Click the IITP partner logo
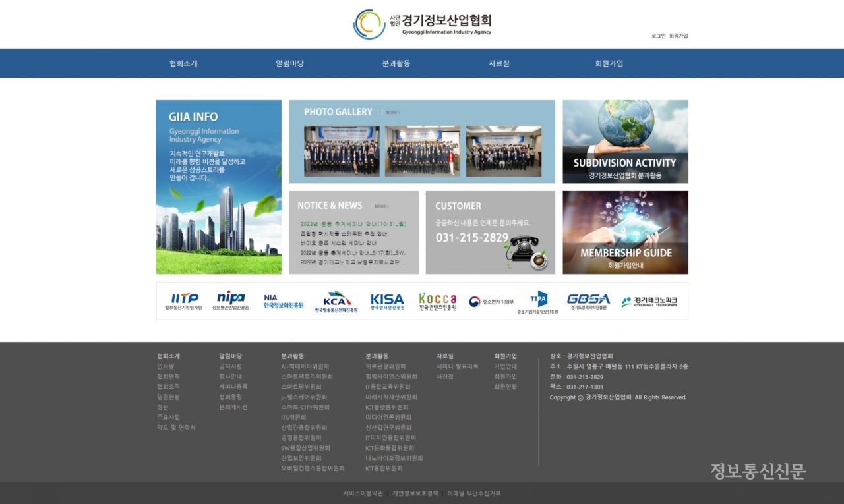The image size is (844, 504). tap(184, 301)
